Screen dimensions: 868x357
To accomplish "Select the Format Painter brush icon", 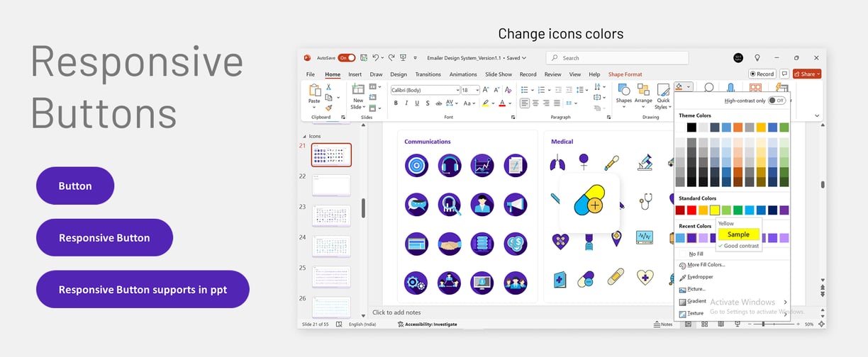I will (329, 108).
